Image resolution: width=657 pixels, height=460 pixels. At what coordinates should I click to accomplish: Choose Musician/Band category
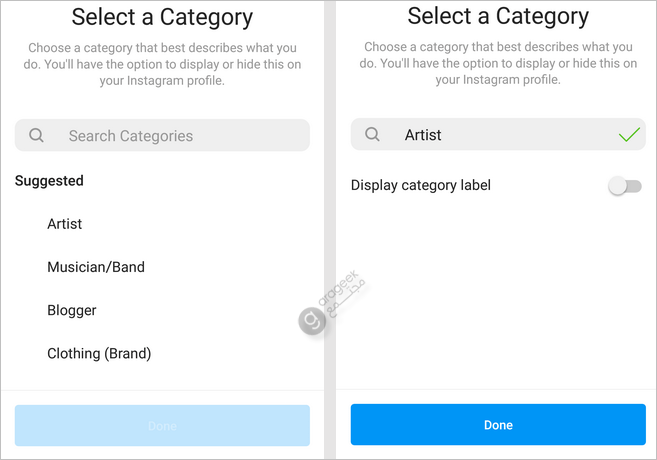(x=96, y=267)
